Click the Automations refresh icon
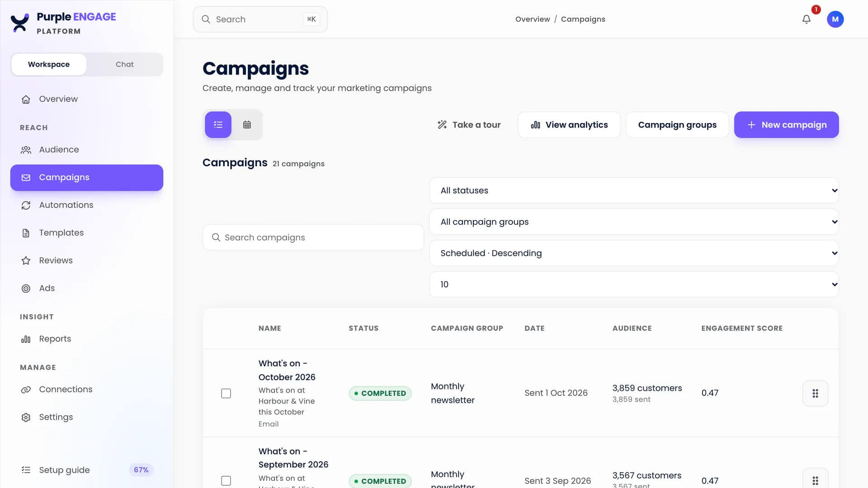 [26, 205]
